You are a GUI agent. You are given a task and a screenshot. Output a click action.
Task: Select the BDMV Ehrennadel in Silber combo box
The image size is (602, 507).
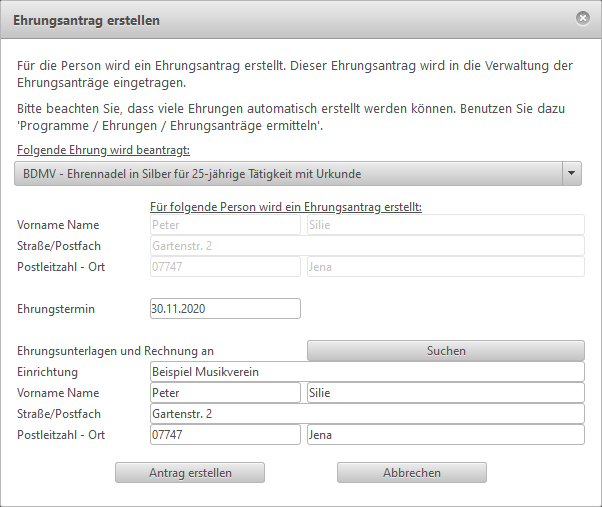click(298, 173)
